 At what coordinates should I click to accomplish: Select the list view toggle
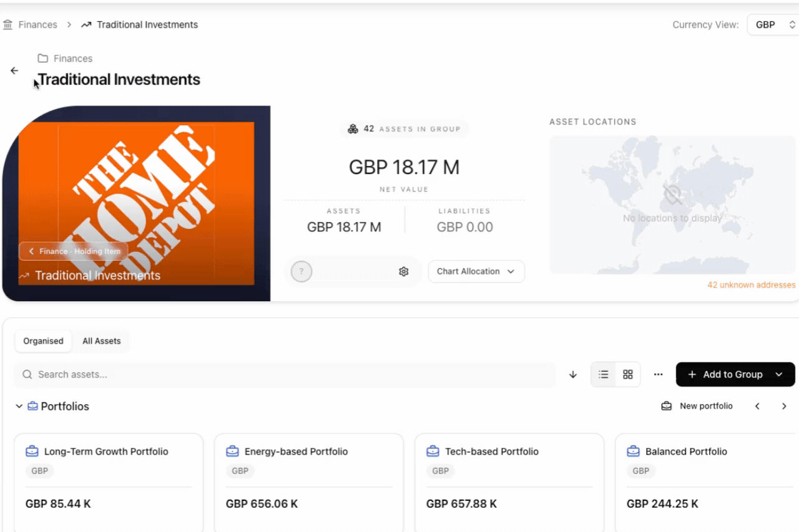[603, 375]
